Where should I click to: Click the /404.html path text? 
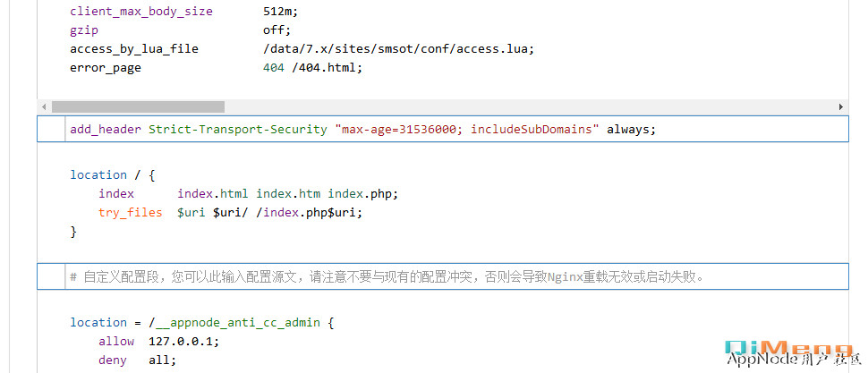click(x=327, y=68)
